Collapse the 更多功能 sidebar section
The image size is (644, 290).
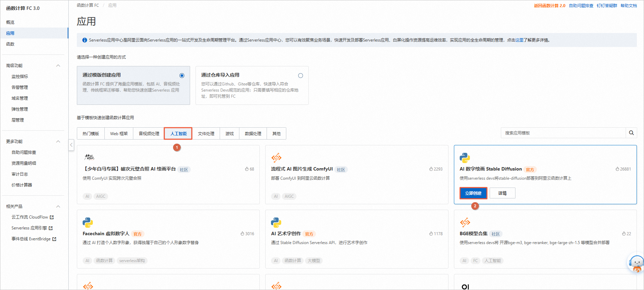point(58,142)
